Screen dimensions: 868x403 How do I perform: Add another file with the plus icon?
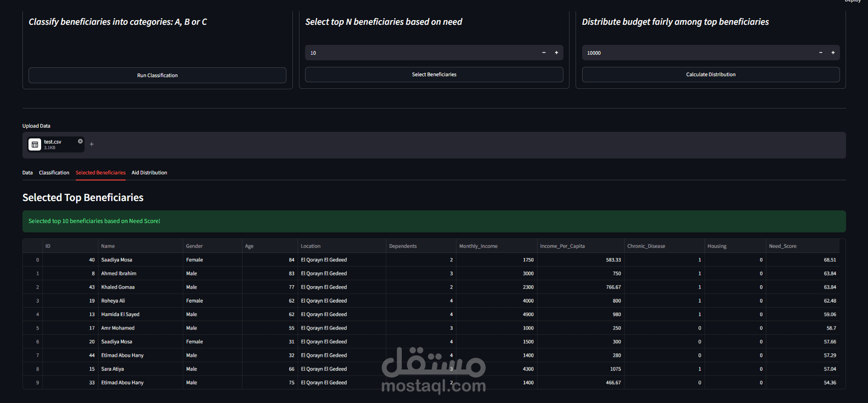pyautogui.click(x=92, y=144)
